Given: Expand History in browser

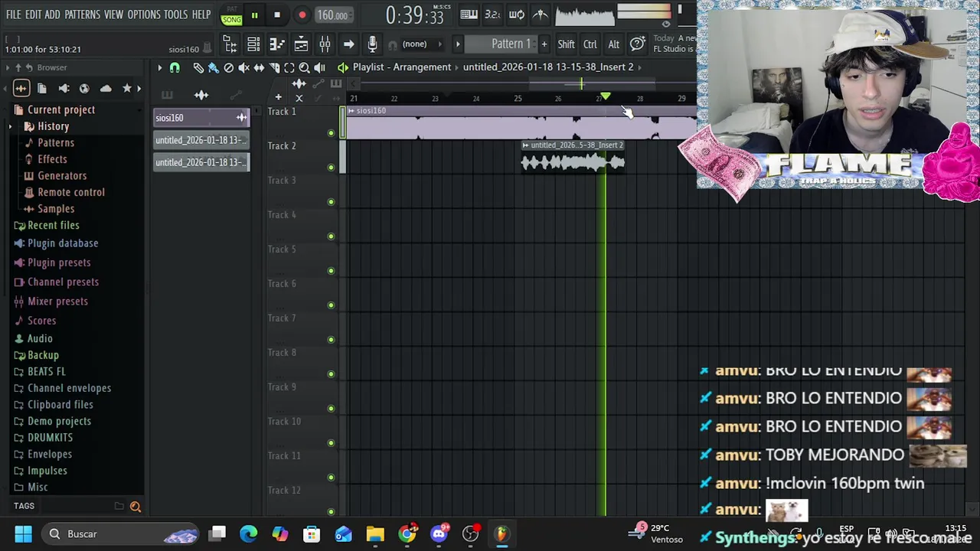Looking at the screenshot, I should click(x=53, y=126).
